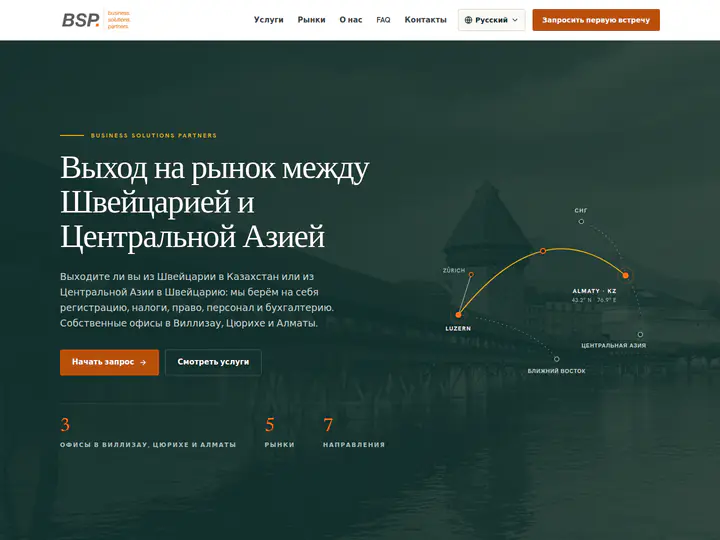Go to the О нас page

tap(351, 20)
